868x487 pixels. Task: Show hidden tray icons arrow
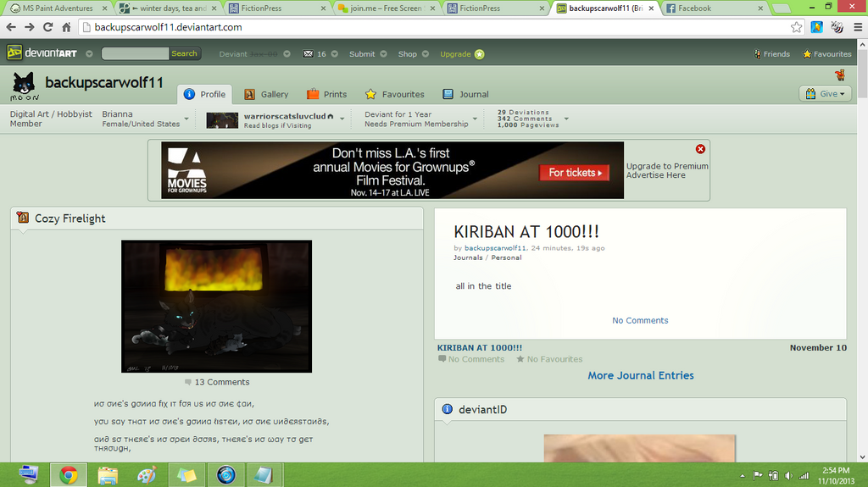743,476
